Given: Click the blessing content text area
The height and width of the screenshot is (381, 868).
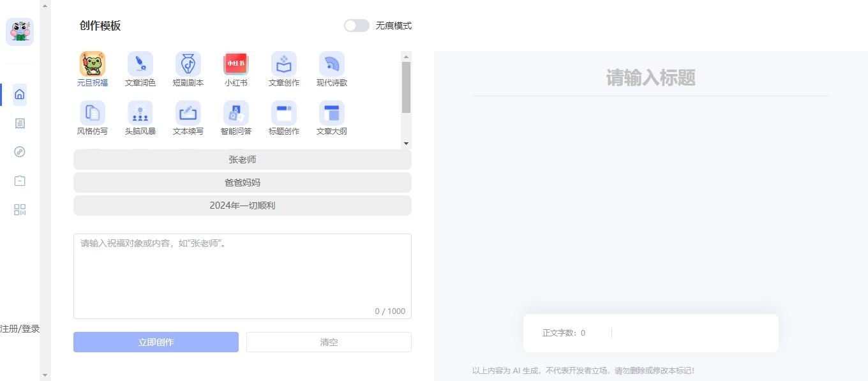Looking at the screenshot, I should [243, 274].
